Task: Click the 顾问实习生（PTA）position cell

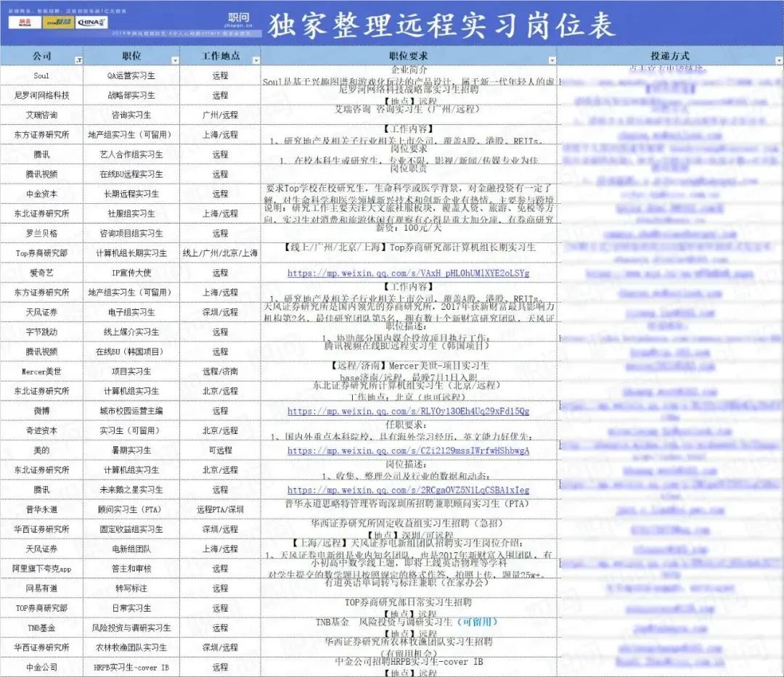Action: pos(131,509)
